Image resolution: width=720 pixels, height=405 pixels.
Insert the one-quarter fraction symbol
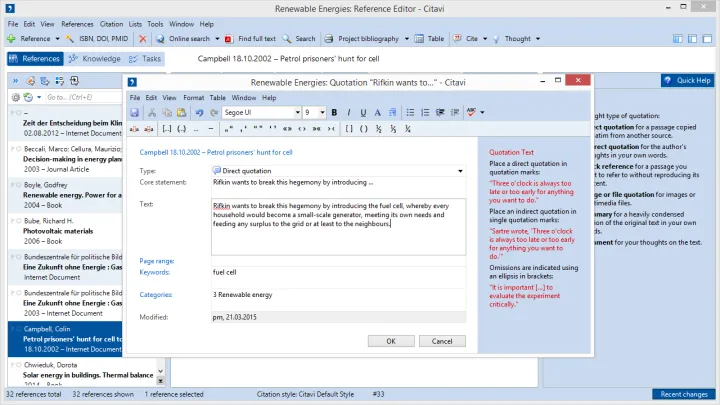click(x=408, y=129)
